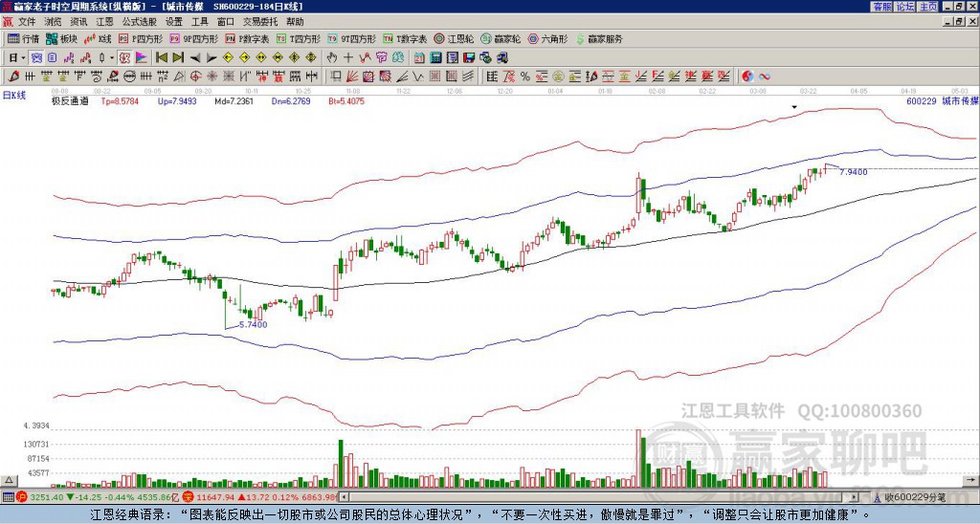Click the floppy disk save icon
This screenshot has width=980, height=524.
coord(469,57)
